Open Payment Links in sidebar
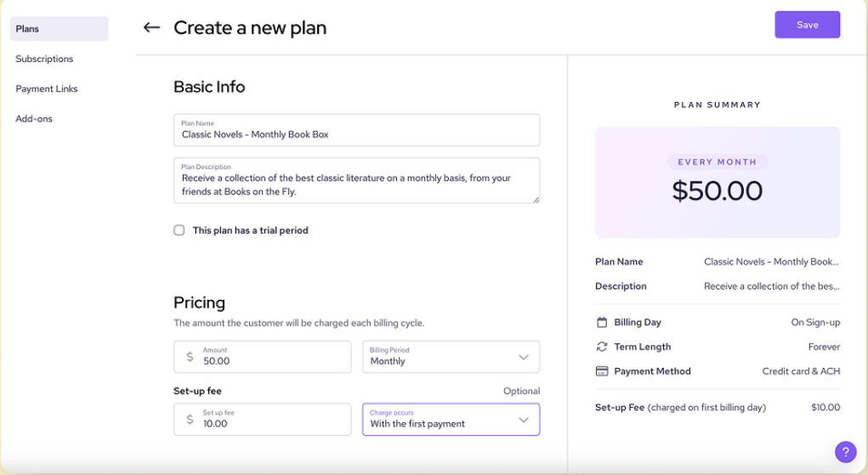Viewport: 868px width, 475px height. 47,88
